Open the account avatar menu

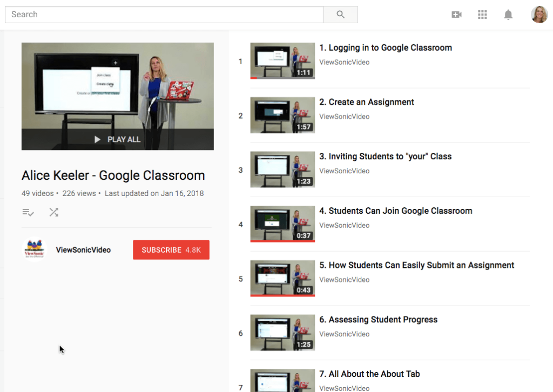(x=539, y=15)
